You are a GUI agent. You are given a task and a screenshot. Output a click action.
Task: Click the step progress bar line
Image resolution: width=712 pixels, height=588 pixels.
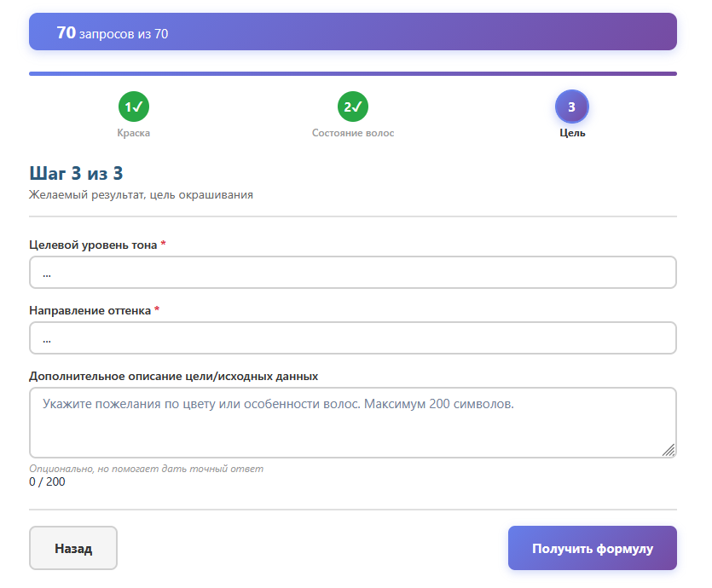coord(353,74)
